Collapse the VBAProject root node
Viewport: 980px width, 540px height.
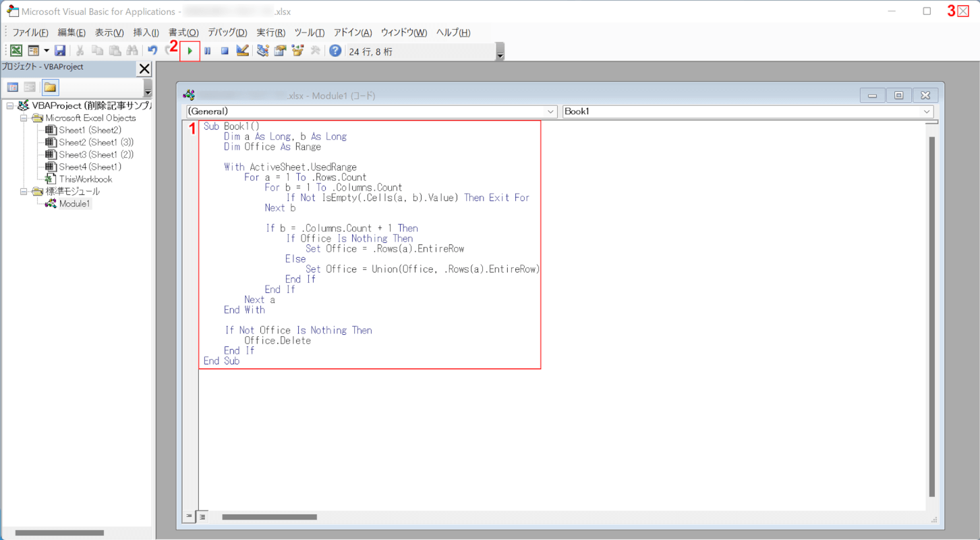[10, 105]
